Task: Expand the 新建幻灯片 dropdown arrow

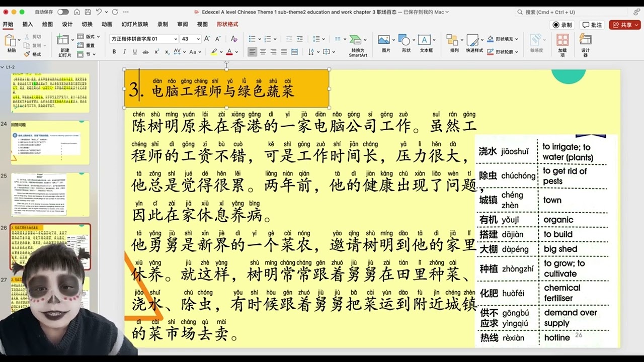Action: [72, 40]
